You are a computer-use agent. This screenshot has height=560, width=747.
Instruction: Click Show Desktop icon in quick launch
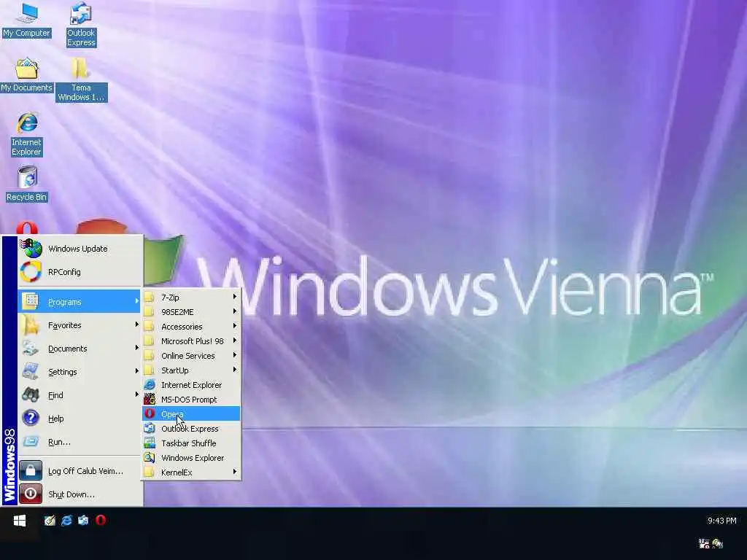click(50, 521)
